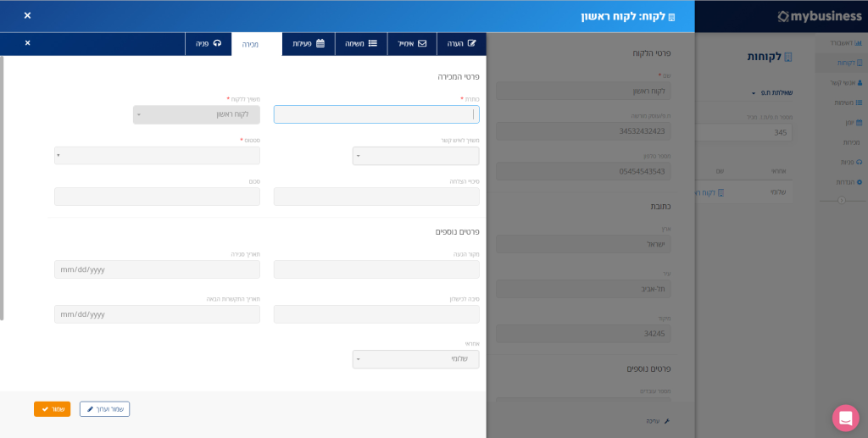Click the phone field showing 0545454543

pyautogui.click(x=583, y=171)
